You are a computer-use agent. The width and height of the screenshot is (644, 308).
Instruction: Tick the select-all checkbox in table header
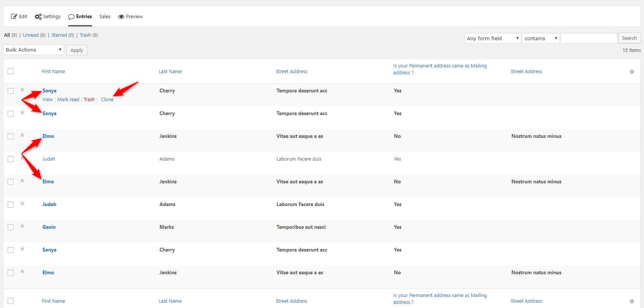(x=11, y=71)
